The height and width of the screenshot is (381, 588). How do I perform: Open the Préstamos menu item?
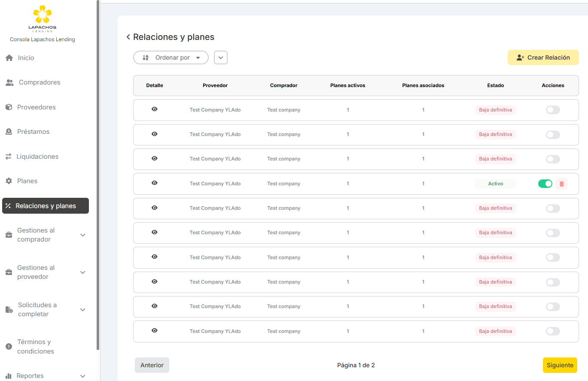(33, 132)
